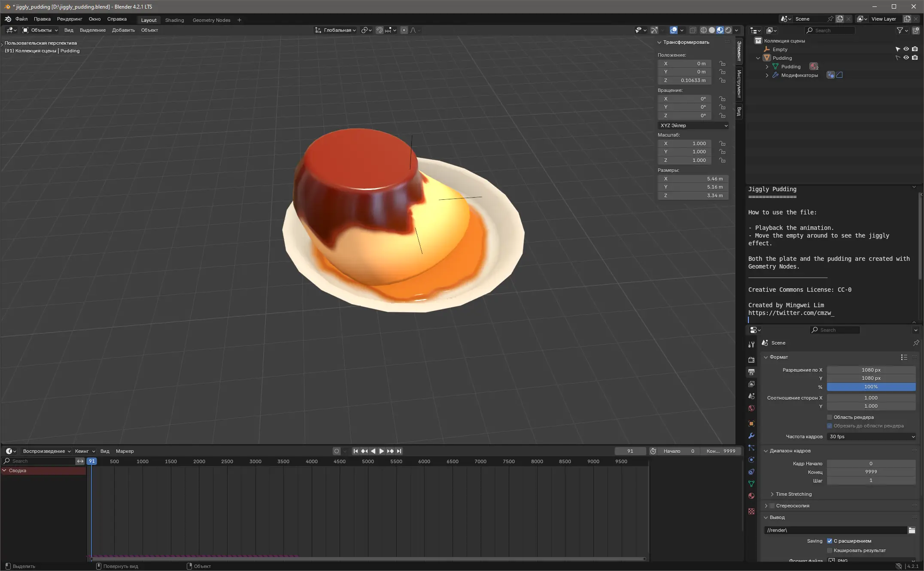
Task: Open the Modifiers wrench properties tab
Action: [x=751, y=436]
